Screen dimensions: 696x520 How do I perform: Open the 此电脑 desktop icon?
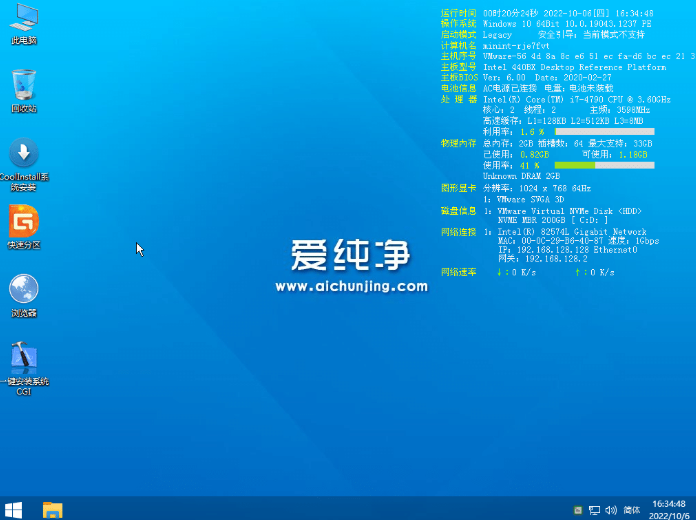pyautogui.click(x=24, y=24)
